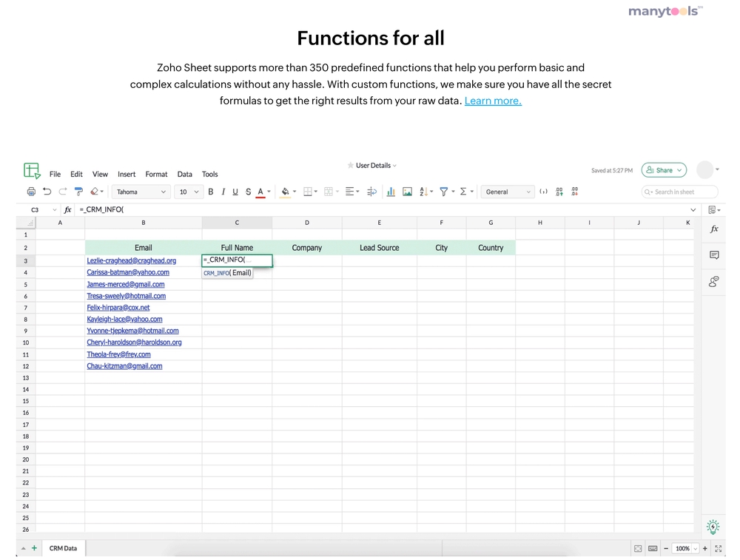
Task: Open the View menu
Action: tap(100, 174)
